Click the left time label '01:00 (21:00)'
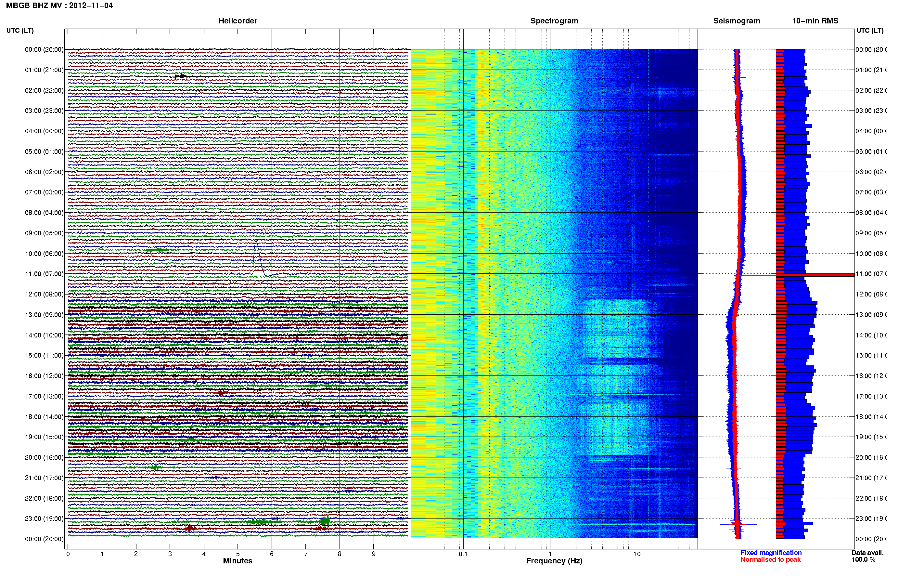Screen dimensions: 924x578 point(44,70)
